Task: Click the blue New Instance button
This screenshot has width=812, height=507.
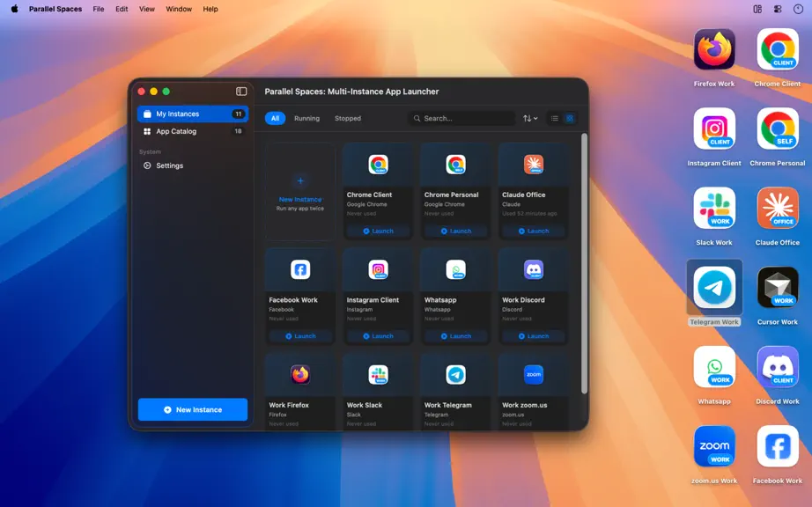Action: coord(193,410)
